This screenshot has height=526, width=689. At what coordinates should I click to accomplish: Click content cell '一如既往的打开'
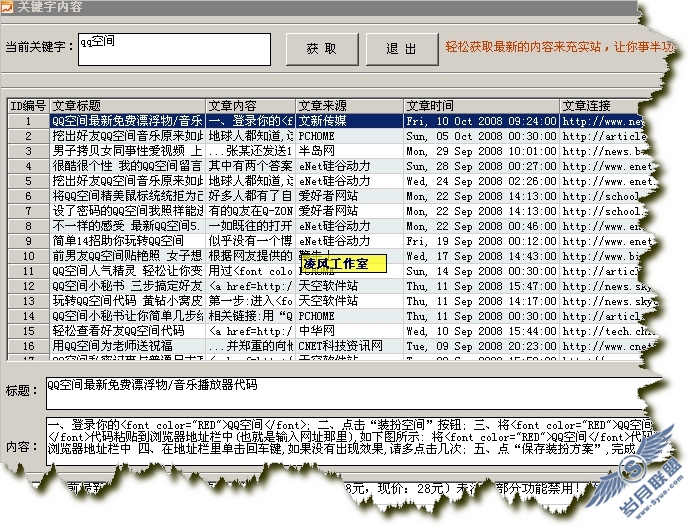pos(250,226)
